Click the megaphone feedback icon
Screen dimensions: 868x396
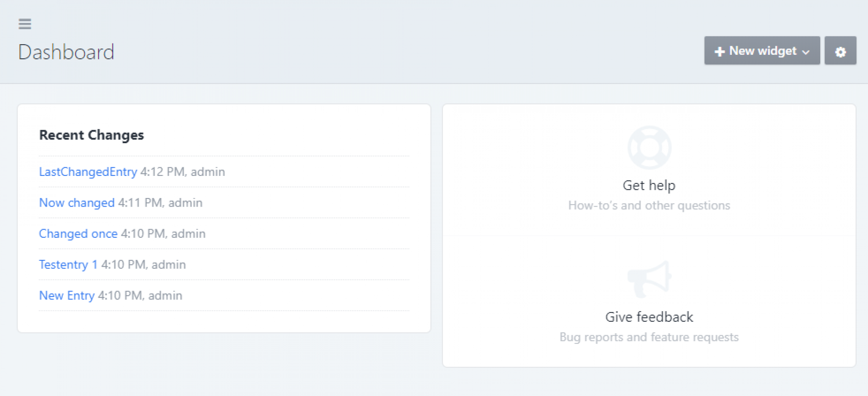(649, 279)
